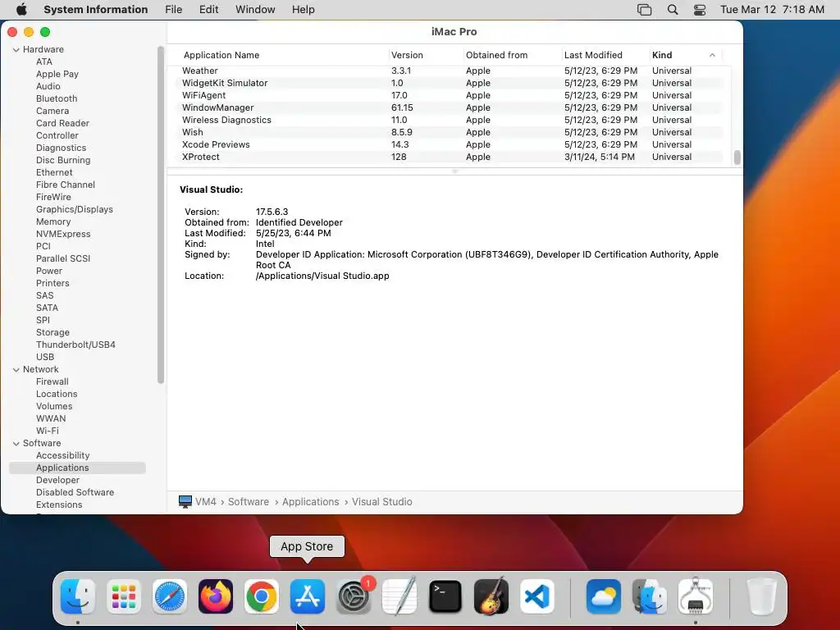Open the Trash in the dock
This screenshot has width=840, height=630.
click(762, 596)
